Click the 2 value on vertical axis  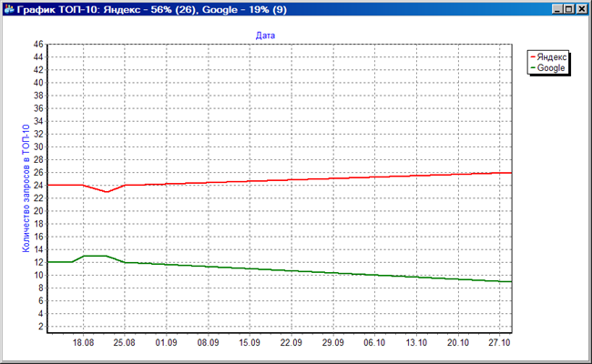41,327
